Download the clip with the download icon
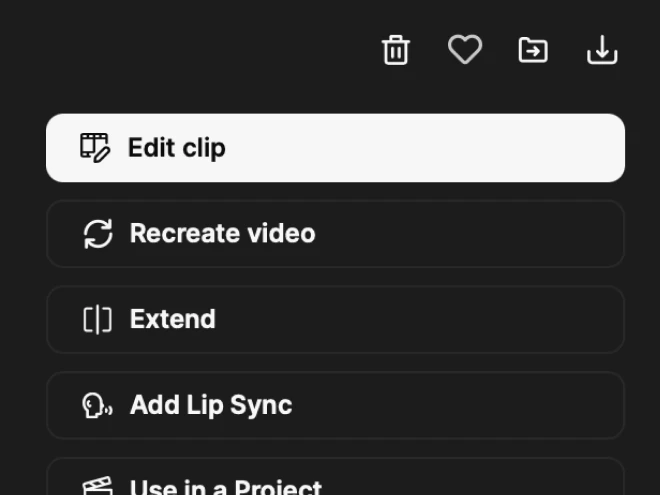Image resolution: width=660 pixels, height=495 pixels. [x=602, y=50]
